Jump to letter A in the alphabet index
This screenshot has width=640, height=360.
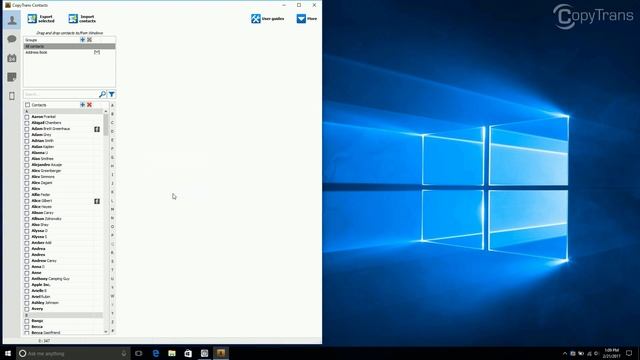(113, 105)
